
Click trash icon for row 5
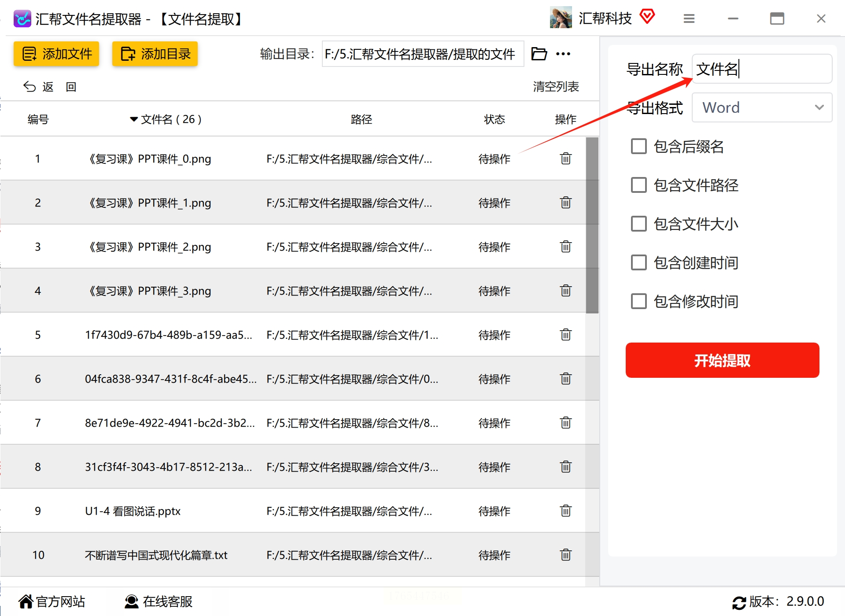(x=565, y=335)
